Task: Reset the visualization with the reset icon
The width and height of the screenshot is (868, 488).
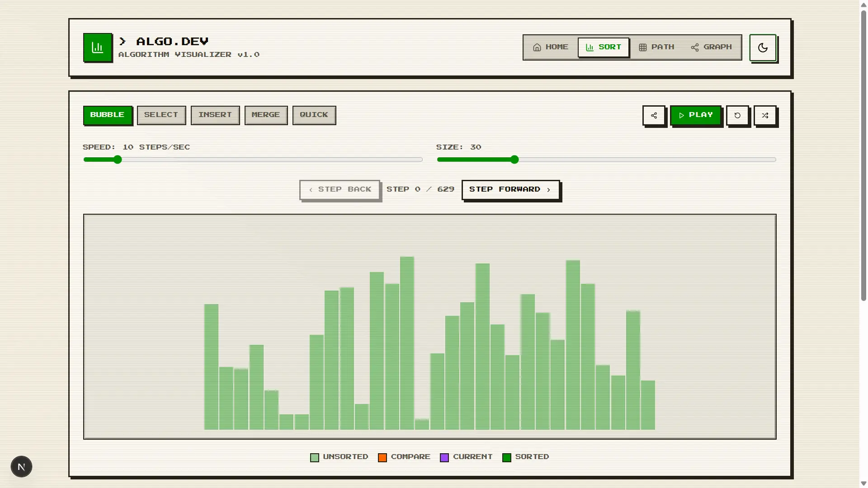Action: coord(737,115)
